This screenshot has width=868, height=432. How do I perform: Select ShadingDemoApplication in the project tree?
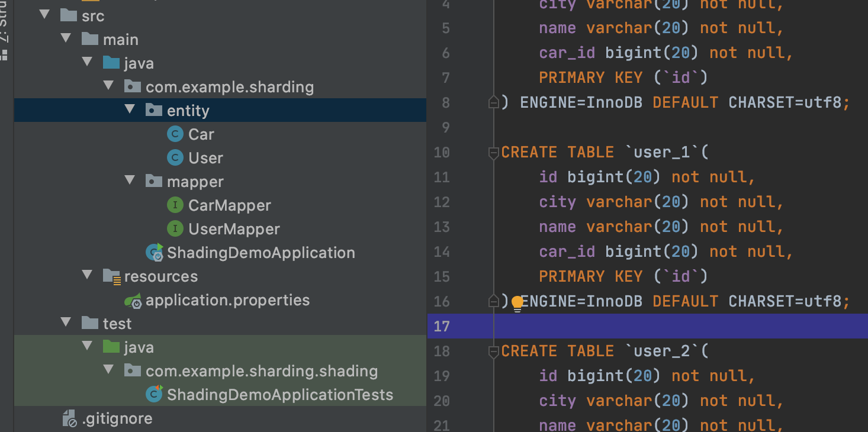coord(261,253)
